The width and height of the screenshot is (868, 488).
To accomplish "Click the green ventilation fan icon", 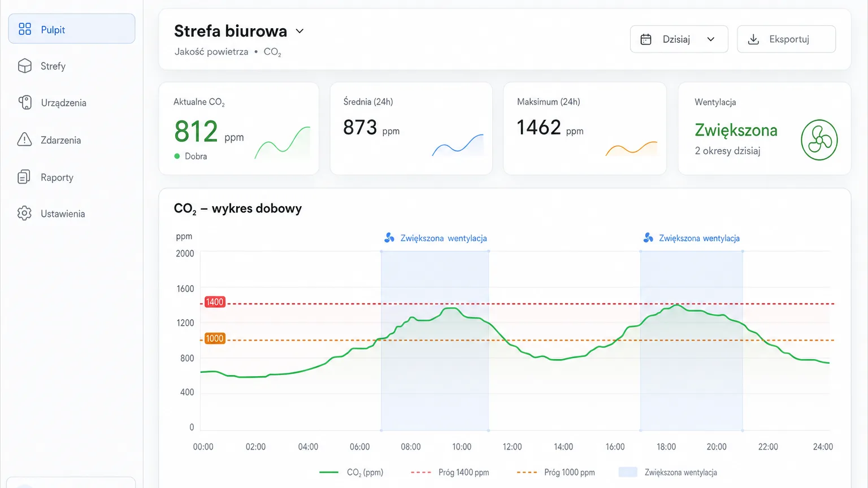I will tap(819, 140).
